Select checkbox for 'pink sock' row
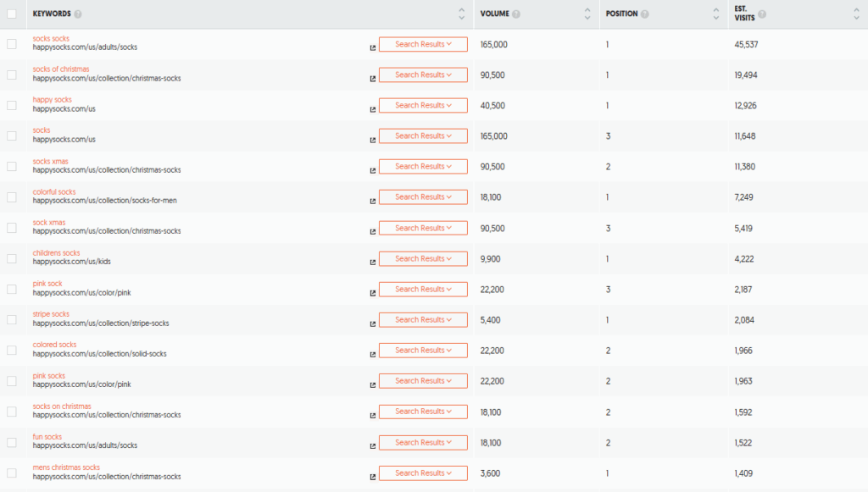Image resolution: width=868 pixels, height=492 pixels. click(12, 289)
